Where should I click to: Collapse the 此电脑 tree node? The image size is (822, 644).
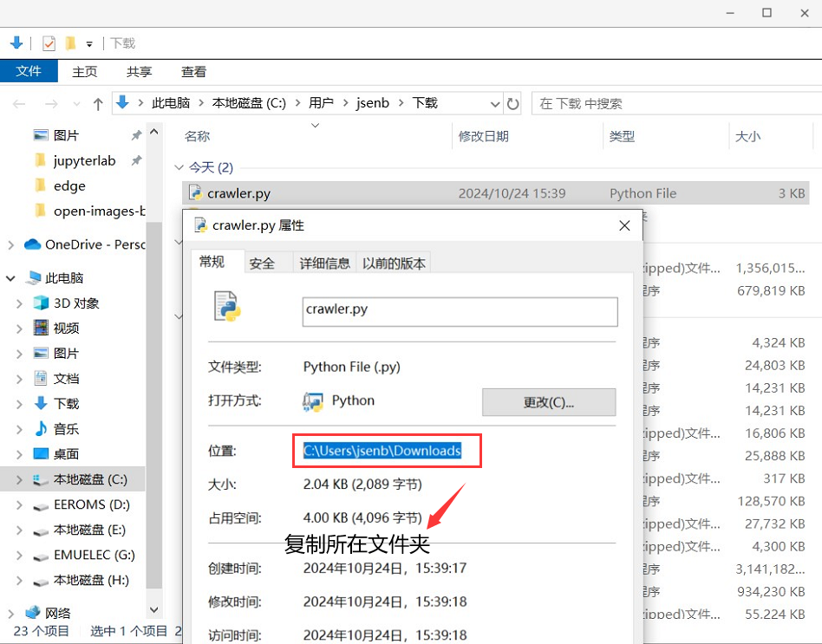11,278
